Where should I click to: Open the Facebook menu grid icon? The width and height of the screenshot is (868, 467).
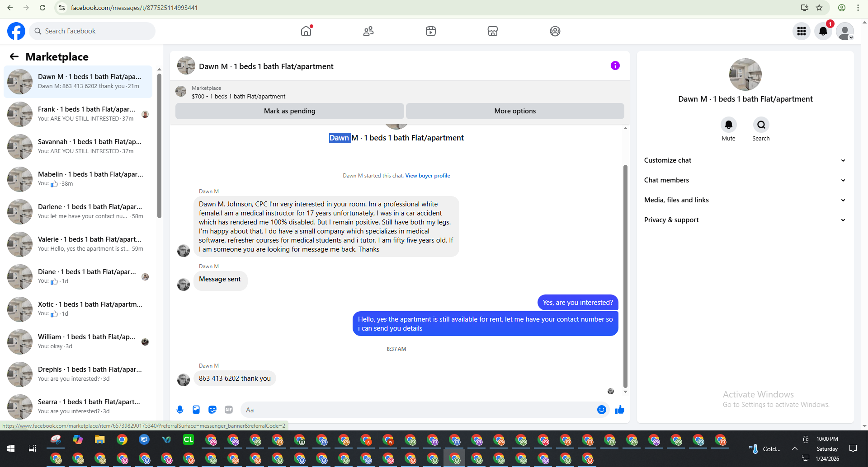[x=802, y=31]
